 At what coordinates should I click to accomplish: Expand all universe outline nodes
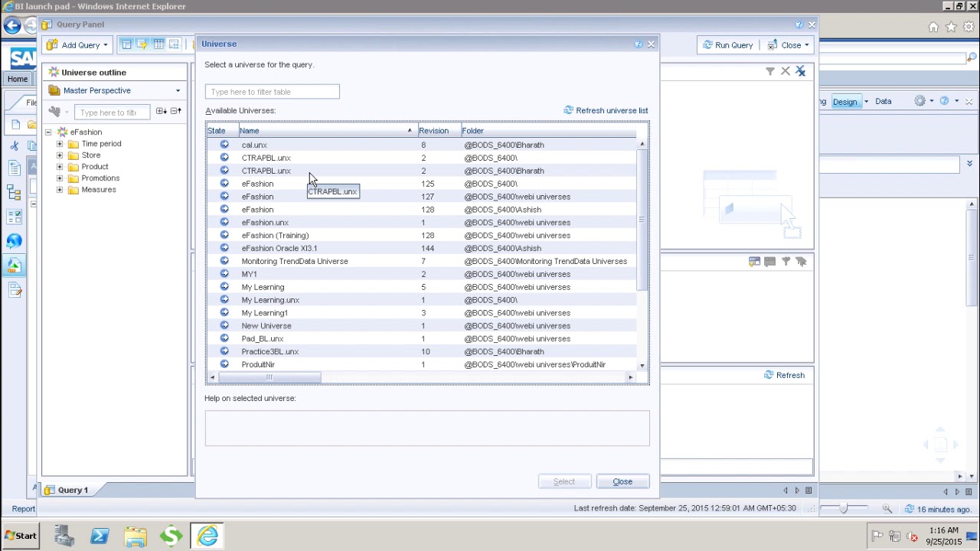coord(162,112)
